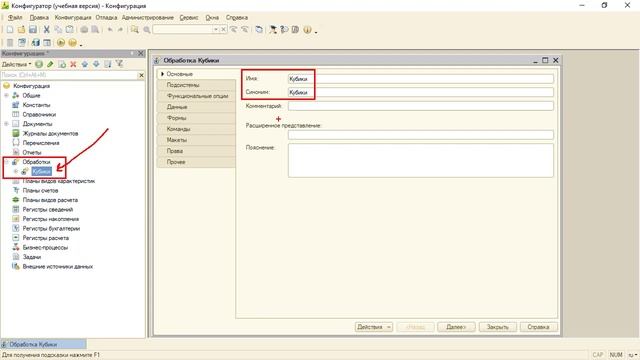
Task: Select Планы счетов tree item
Action: tap(40, 190)
